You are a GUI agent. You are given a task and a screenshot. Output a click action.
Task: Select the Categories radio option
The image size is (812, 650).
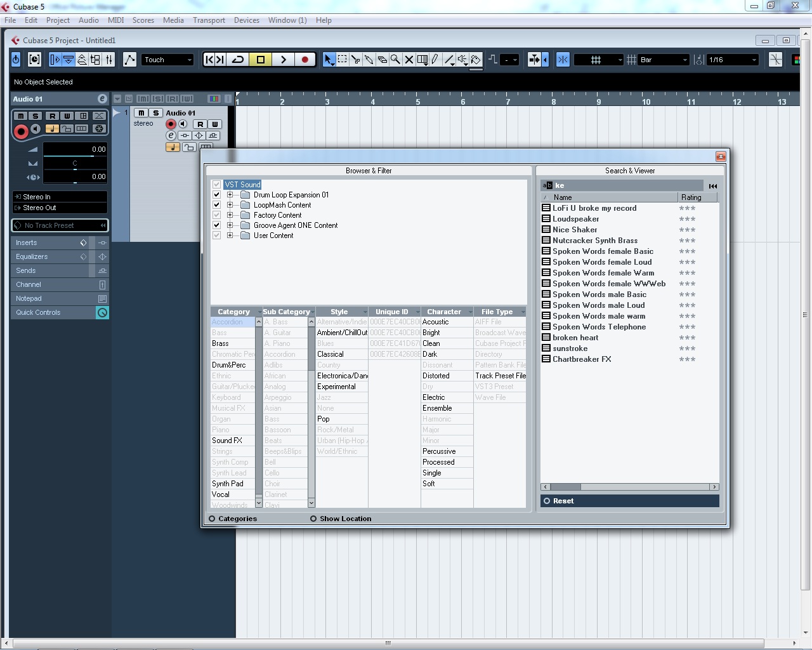tap(213, 519)
